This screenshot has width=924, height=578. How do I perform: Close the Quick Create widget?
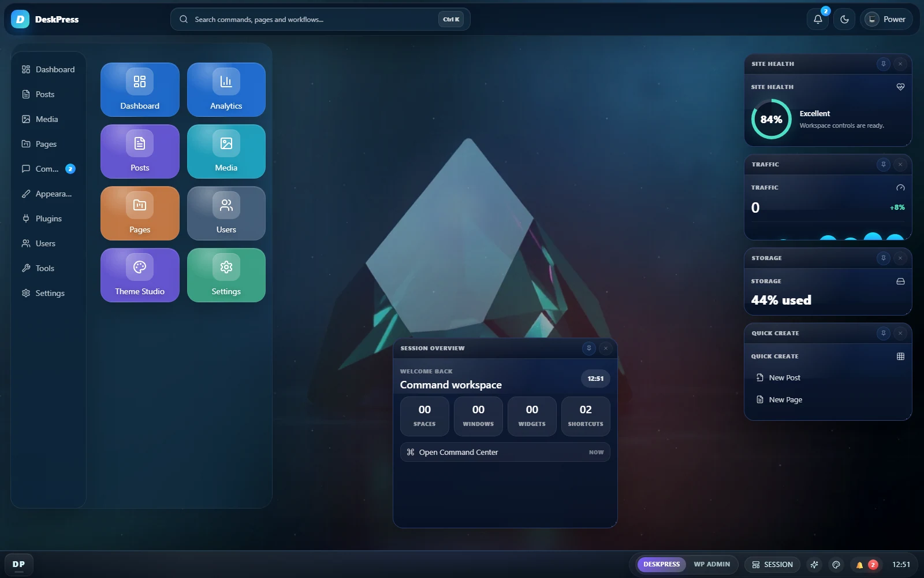[900, 334]
